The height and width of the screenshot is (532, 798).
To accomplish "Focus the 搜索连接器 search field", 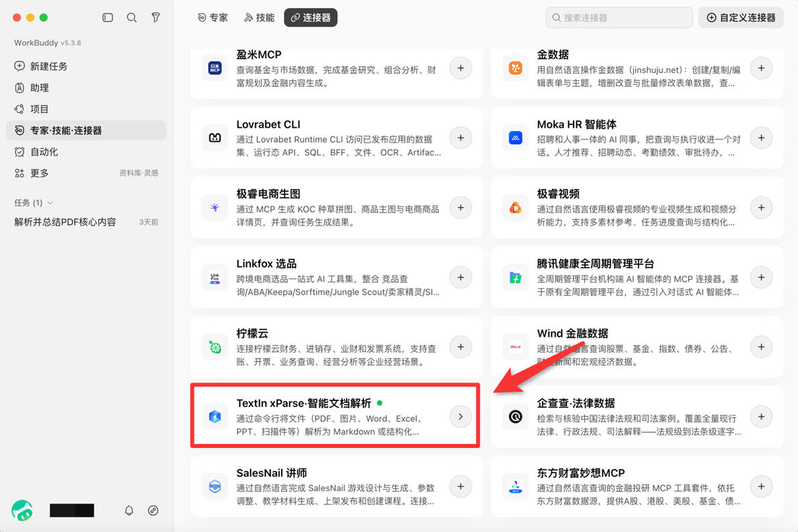I will 619,17.
